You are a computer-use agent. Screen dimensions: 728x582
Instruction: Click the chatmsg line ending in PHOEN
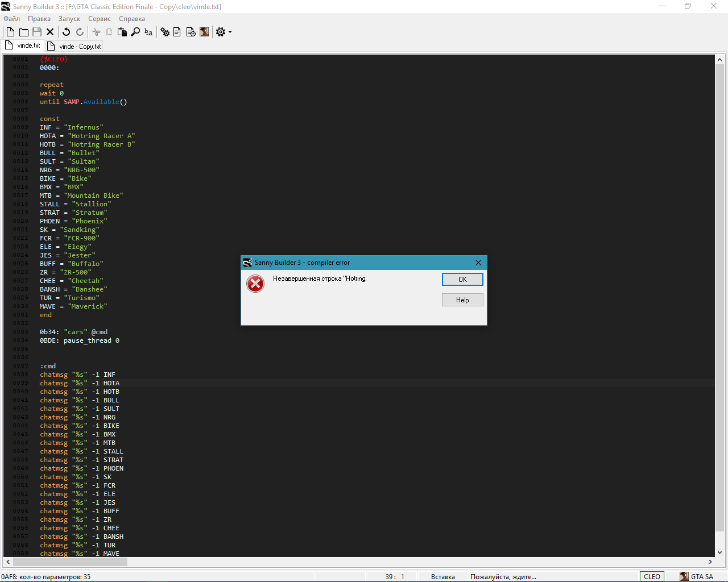[x=81, y=468]
